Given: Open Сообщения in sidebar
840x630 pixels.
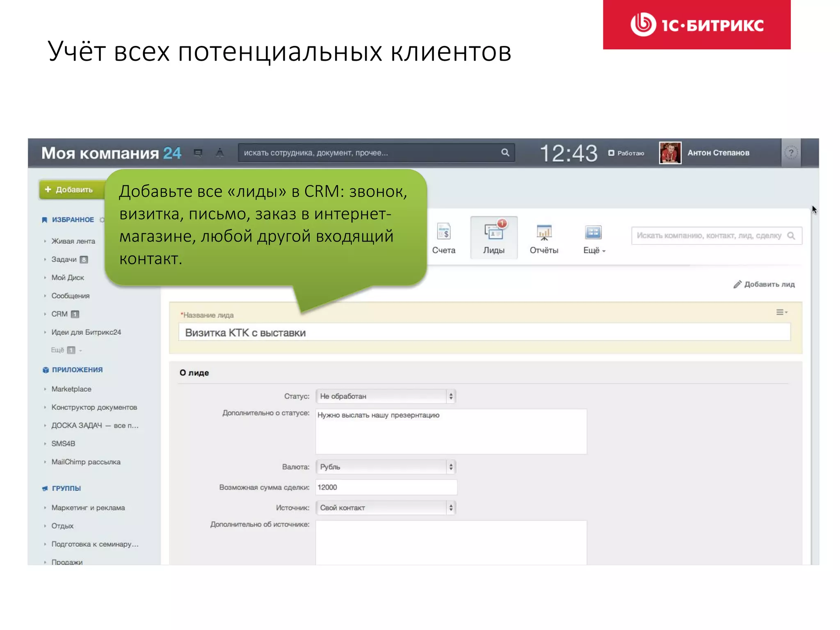Looking at the screenshot, I should coord(70,296).
